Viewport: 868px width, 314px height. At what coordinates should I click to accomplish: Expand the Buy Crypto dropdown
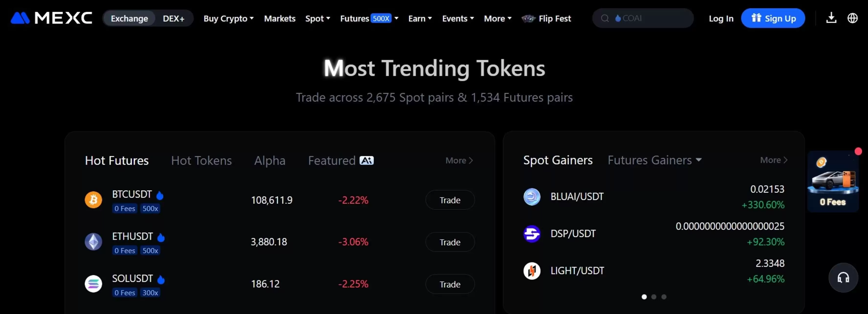tap(228, 19)
